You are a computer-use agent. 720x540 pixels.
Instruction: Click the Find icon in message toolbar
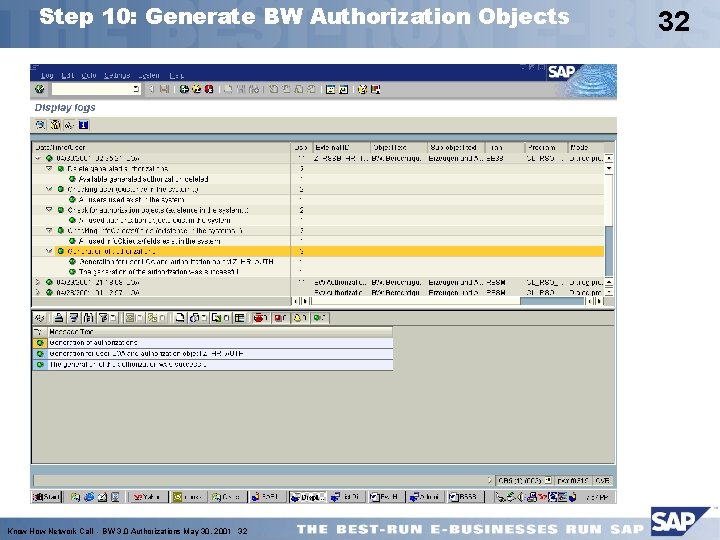89,318
